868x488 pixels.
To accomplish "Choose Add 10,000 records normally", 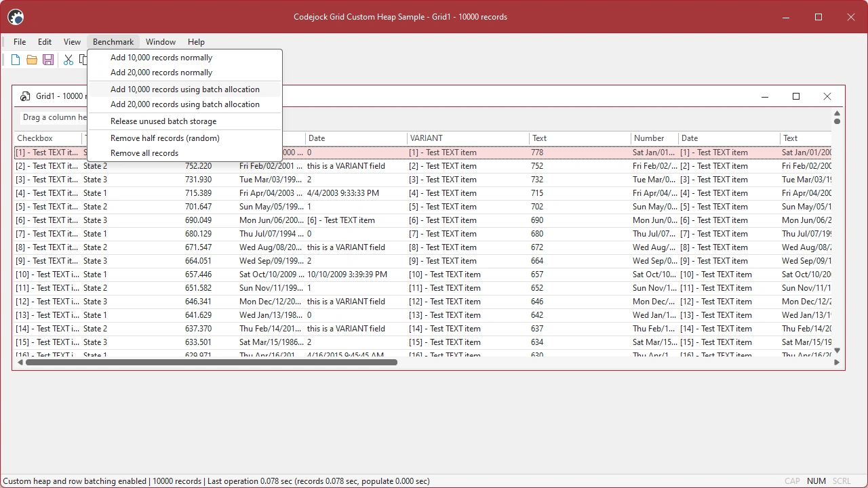I will (x=184, y=58).
